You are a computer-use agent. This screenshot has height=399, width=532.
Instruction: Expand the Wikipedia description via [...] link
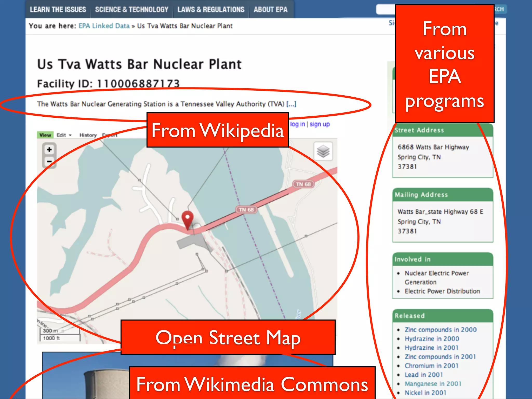pyautogui.click(x=291, y=104)
